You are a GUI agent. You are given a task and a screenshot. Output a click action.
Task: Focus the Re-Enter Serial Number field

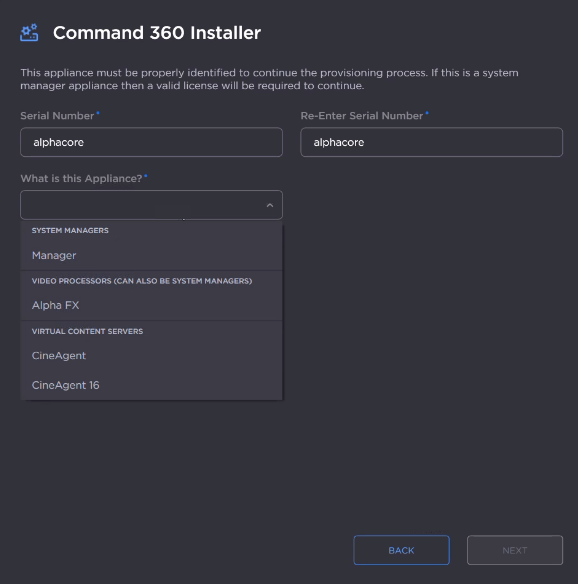[x=431, y=142]
